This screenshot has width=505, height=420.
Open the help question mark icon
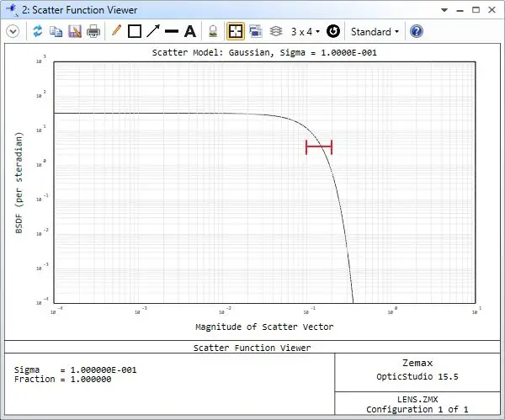coord(416,31)
